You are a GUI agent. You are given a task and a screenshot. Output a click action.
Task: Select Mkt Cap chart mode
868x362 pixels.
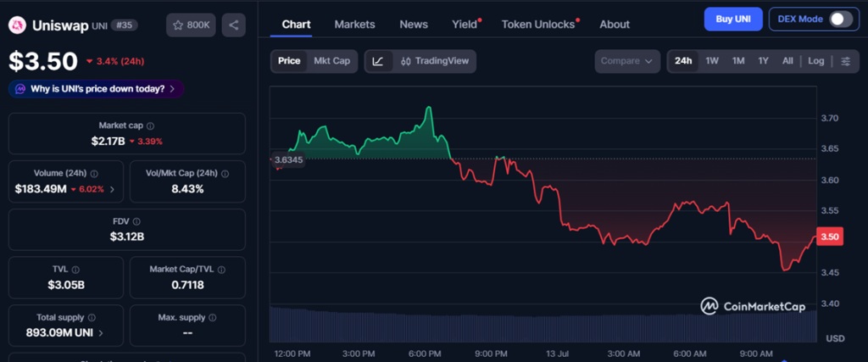point(332,61)
